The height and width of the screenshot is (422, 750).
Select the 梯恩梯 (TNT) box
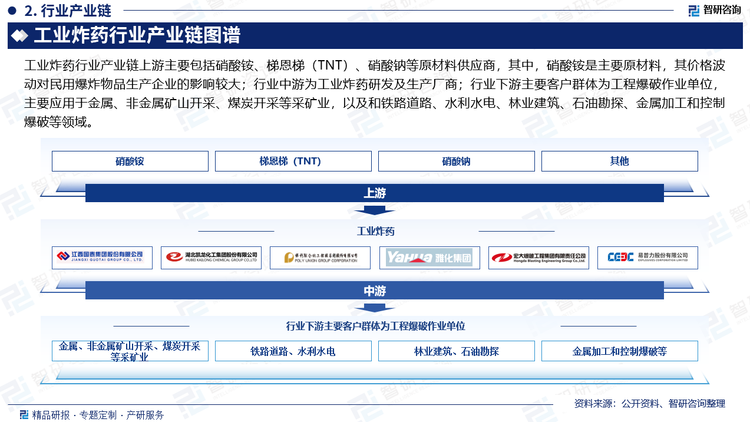[x=293, y=161]
